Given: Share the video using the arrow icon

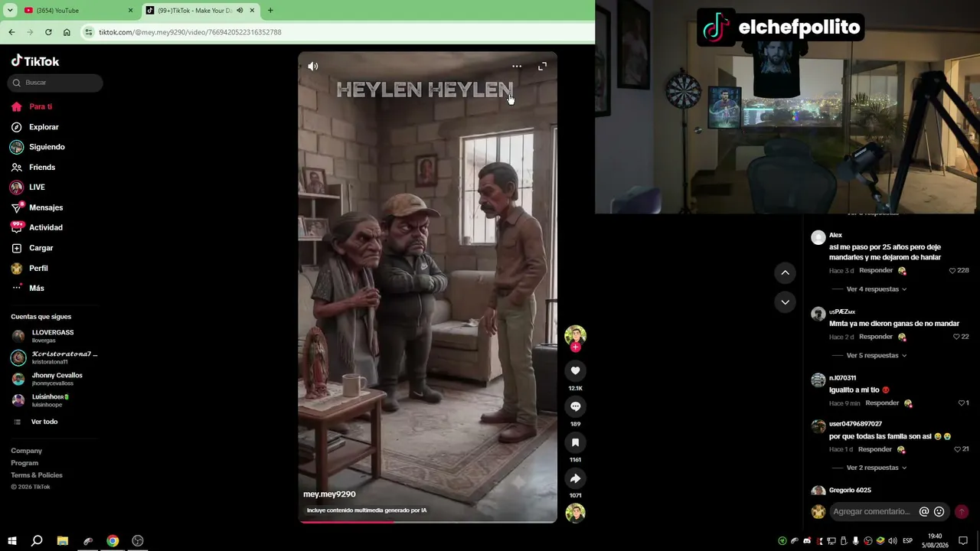Looking at the screenshot, I should coord(575,478).
